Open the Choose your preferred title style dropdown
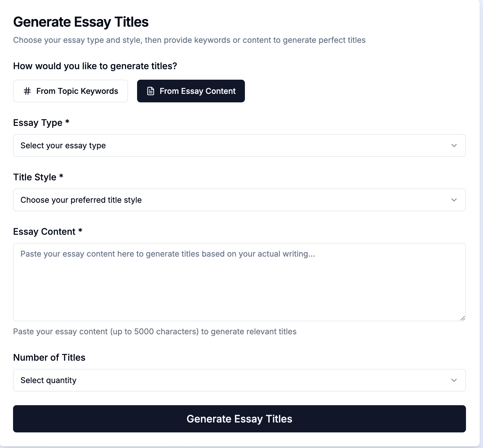 pyautogui.click(x=239, y=200)
